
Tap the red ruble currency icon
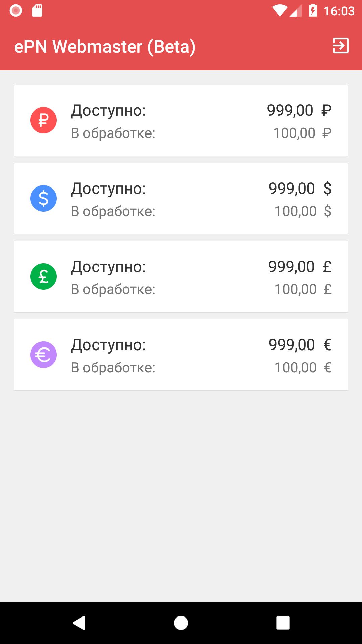tap(43, 120)
